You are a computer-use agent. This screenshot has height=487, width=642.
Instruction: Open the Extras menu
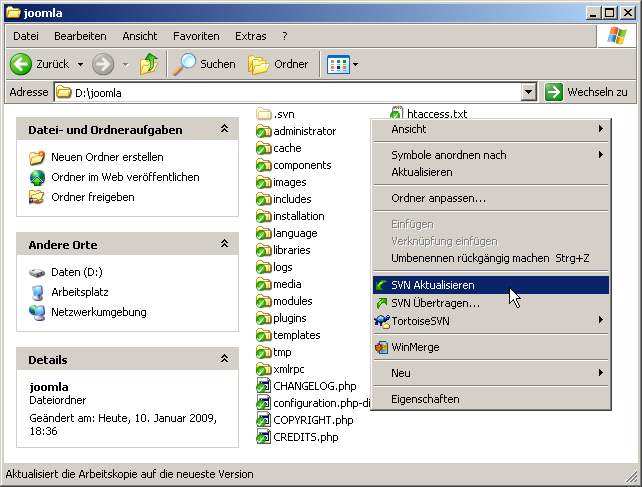tap(251, 36)
